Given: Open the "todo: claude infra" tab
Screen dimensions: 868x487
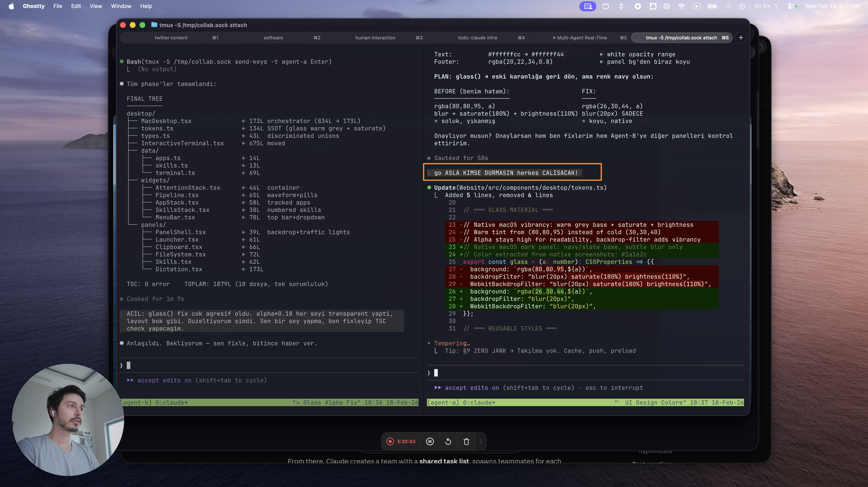Looking at the screenshot, I should (x=477, y=38).
